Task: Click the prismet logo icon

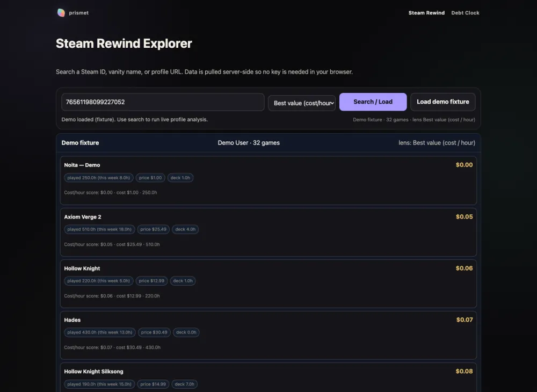Action: point(61,13)
